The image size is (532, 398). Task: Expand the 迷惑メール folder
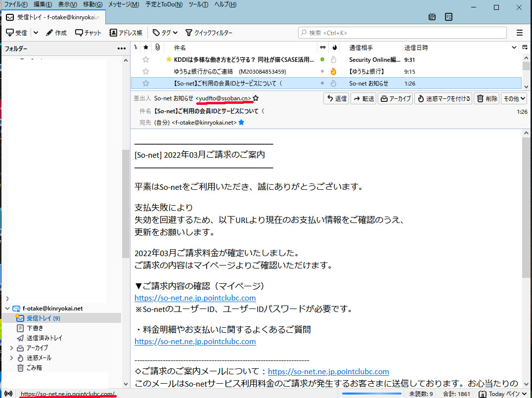tap(11, 357)
